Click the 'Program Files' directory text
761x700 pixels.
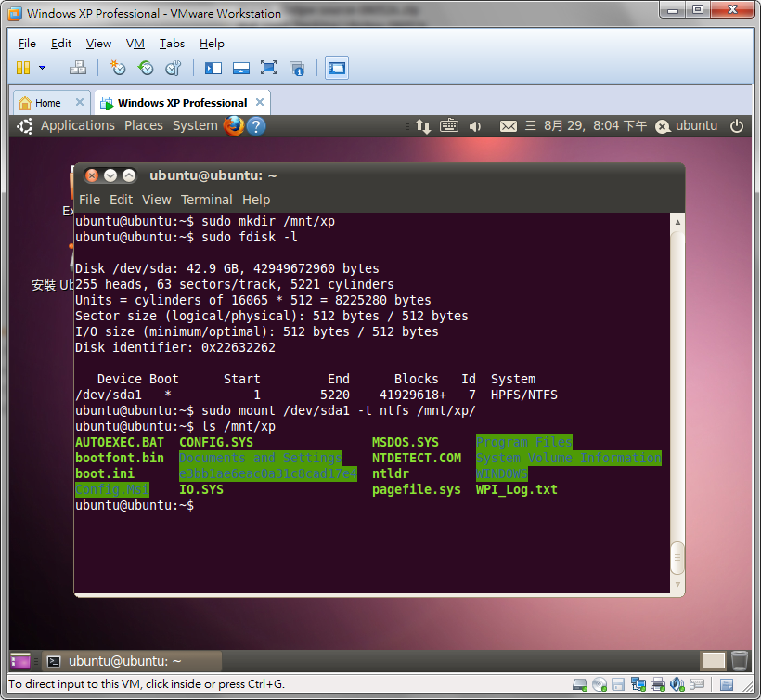tap(524, 442)
